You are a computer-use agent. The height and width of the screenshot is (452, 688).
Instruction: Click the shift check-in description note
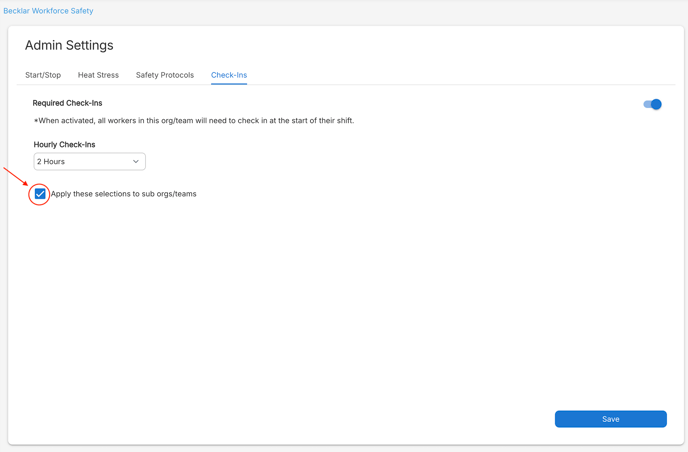(x=194, y=120)
